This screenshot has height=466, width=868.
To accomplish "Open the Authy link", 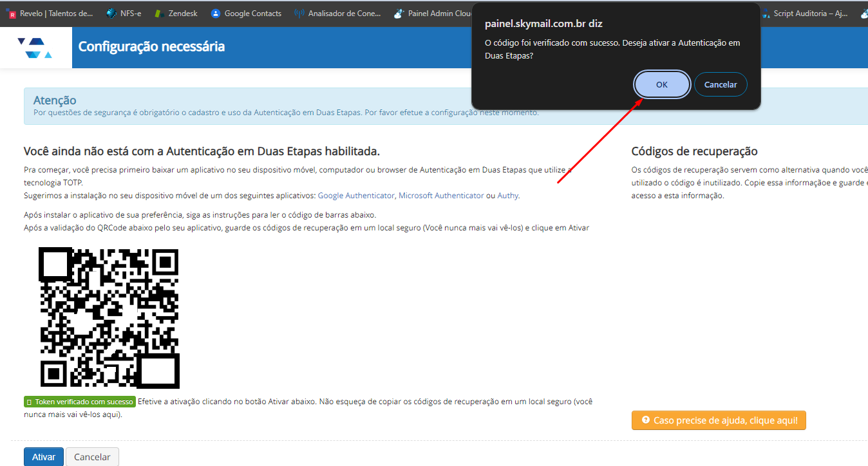I will pyautogui.click(x=507, y=195).
